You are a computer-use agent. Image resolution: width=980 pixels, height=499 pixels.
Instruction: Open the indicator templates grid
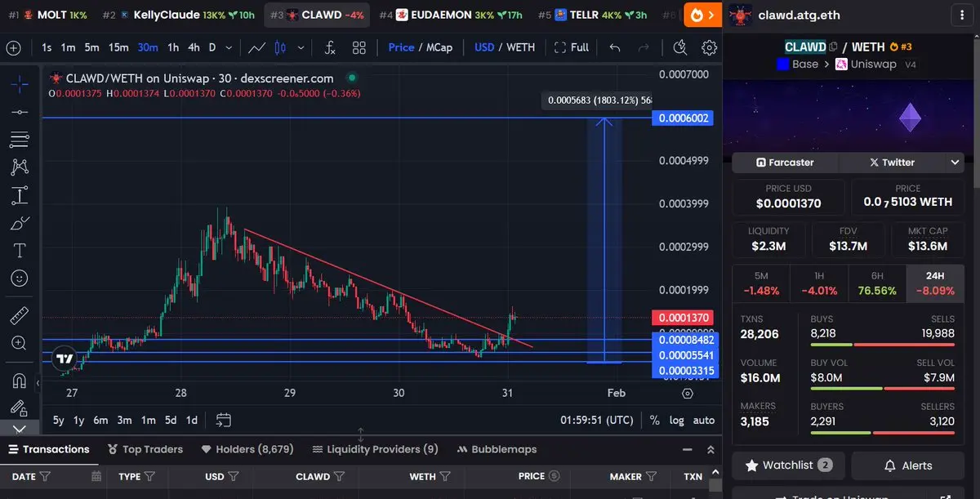pyautogui.click(x=359, y=47)
